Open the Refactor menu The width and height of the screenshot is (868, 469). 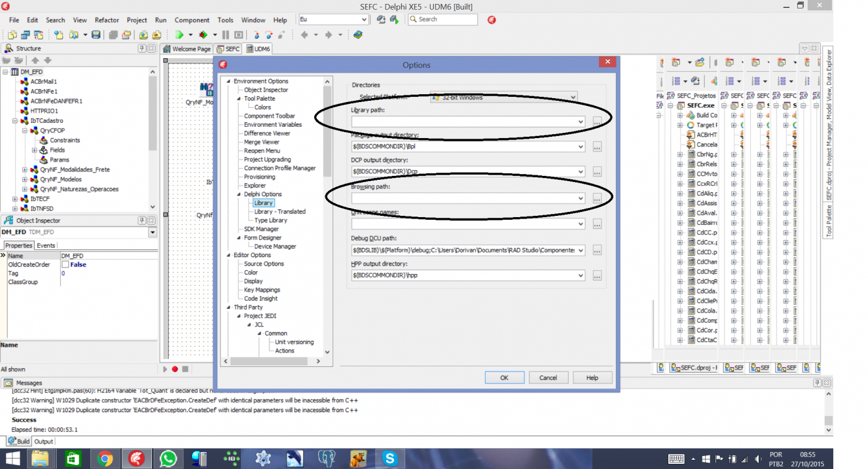click(x=107, y=20)
